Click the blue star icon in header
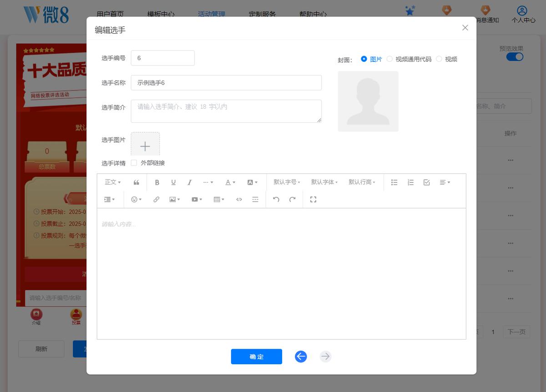Viewport: 546px width, 392px height. click(x=410, y=10)
